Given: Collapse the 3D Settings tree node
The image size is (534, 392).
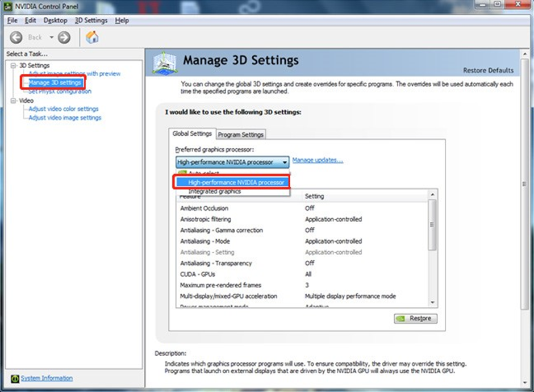Looking at the screenshot, I should [12, 65].
